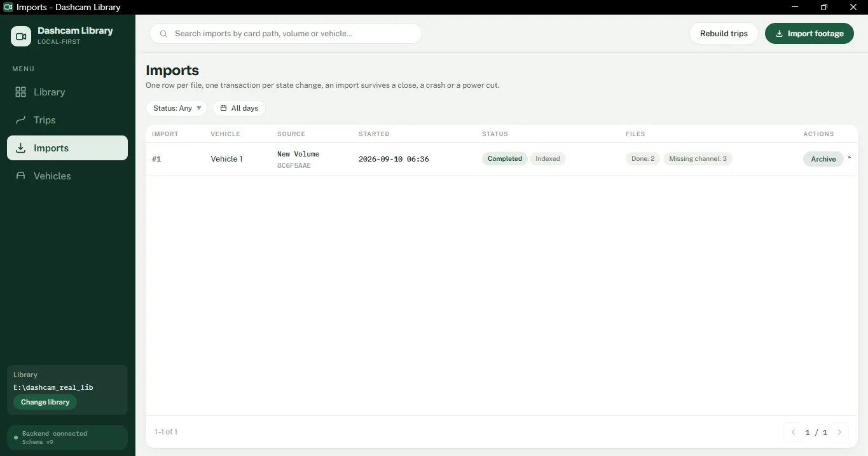The height and width of the screenshot is (456, 868).
Task: Click the 1 / 1 page indicator
Action: [x=816, y=432]
